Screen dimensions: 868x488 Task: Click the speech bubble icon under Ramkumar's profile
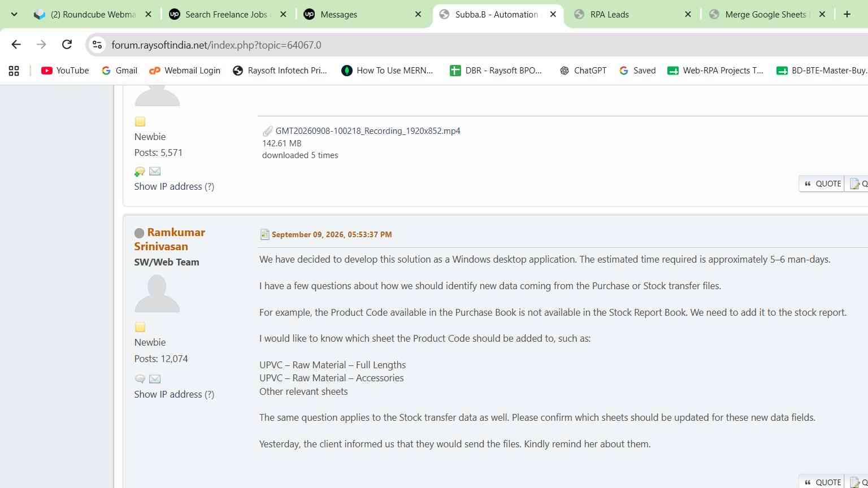tap(140, 378)
